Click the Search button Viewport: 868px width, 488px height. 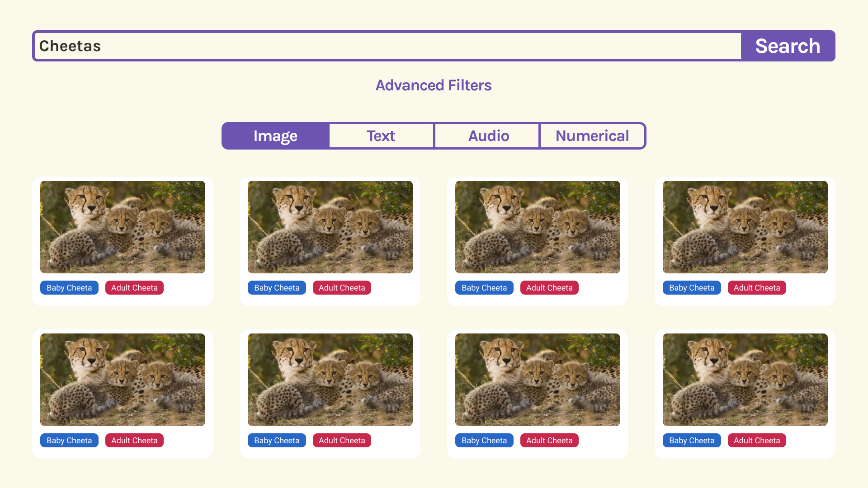(x=788, y=46)
